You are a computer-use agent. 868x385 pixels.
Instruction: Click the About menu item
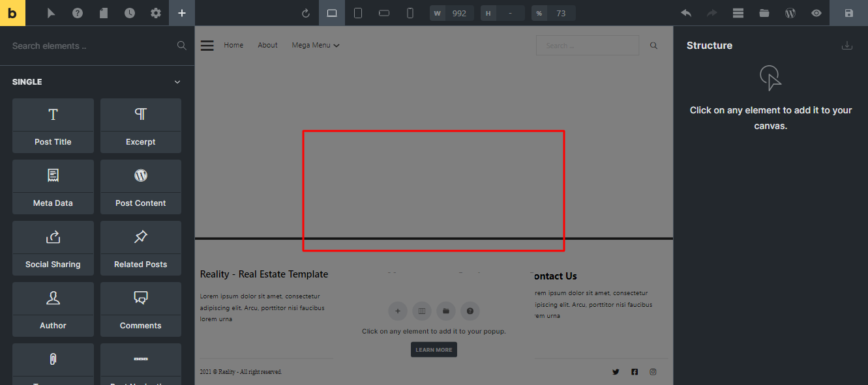click(x=267, y=46)
